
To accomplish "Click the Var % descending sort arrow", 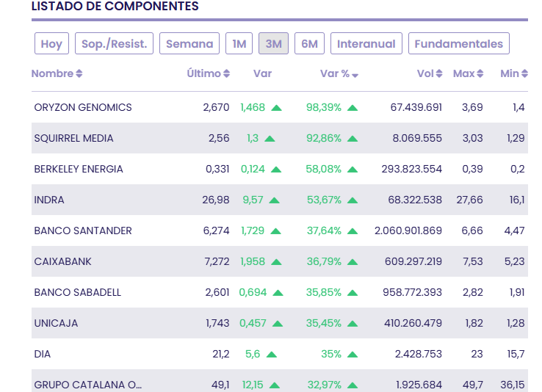I will click(355, 75).
